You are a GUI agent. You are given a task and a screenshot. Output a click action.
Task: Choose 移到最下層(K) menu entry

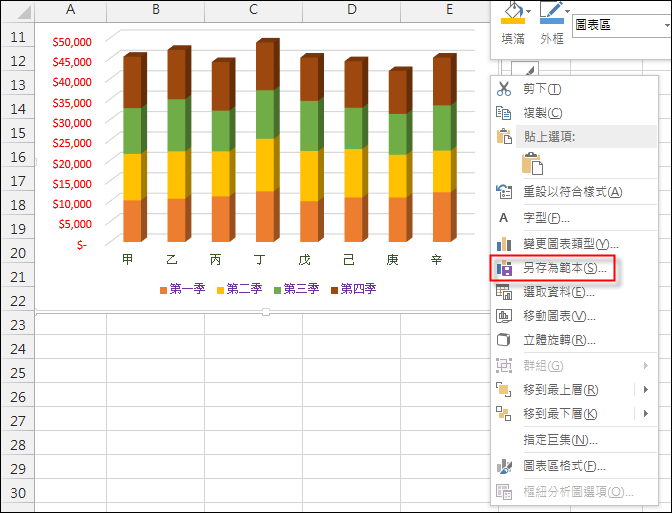pyautogui.click(x=574, y=414)
